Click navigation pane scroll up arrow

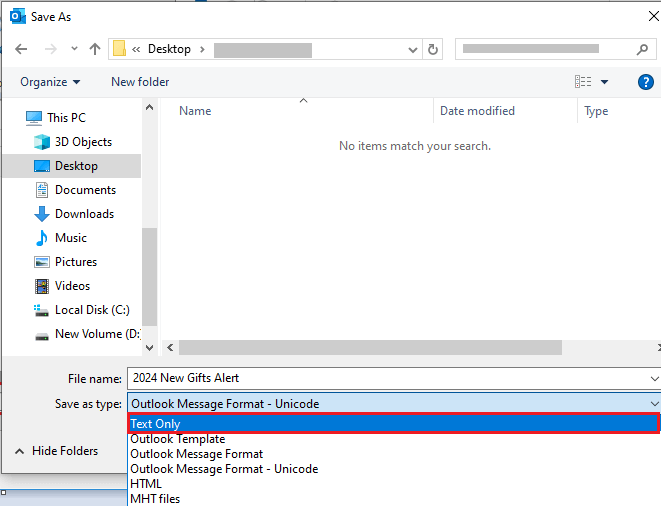pyautogui.click(x=149, y=108)
